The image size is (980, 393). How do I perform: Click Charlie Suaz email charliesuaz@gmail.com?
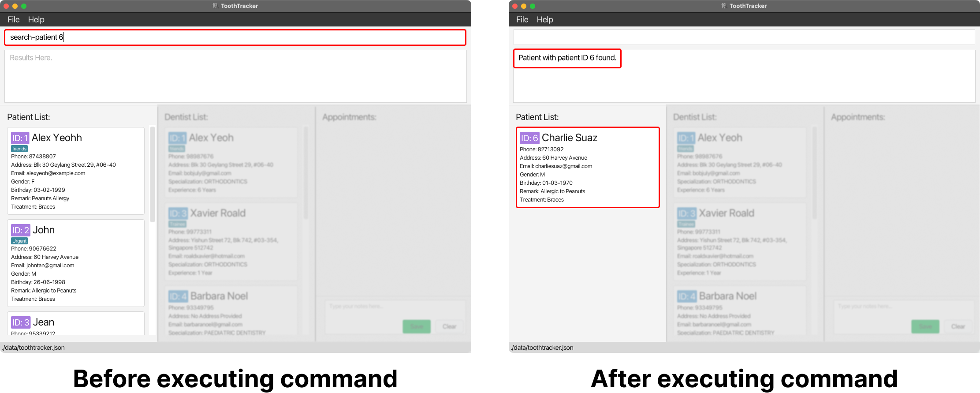pos(556,166)
